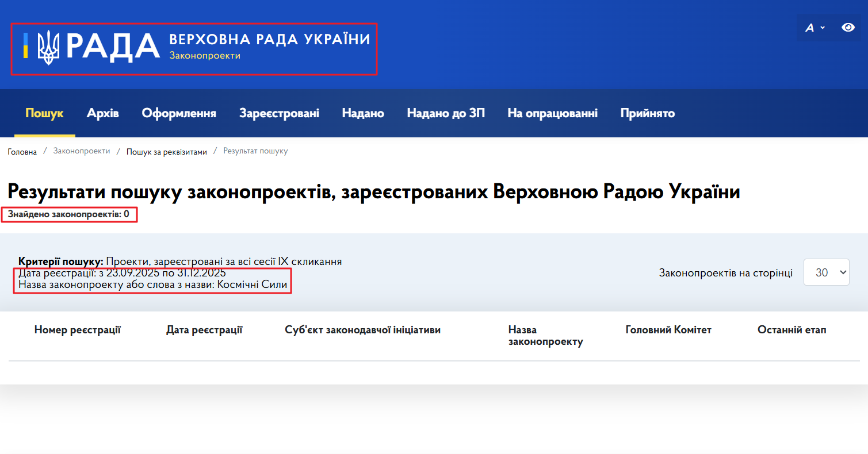This screenshot has width=868, height=454.
Task: Click the page heading Результати пошуку законопроектів
Action: [x=374, y=192]
